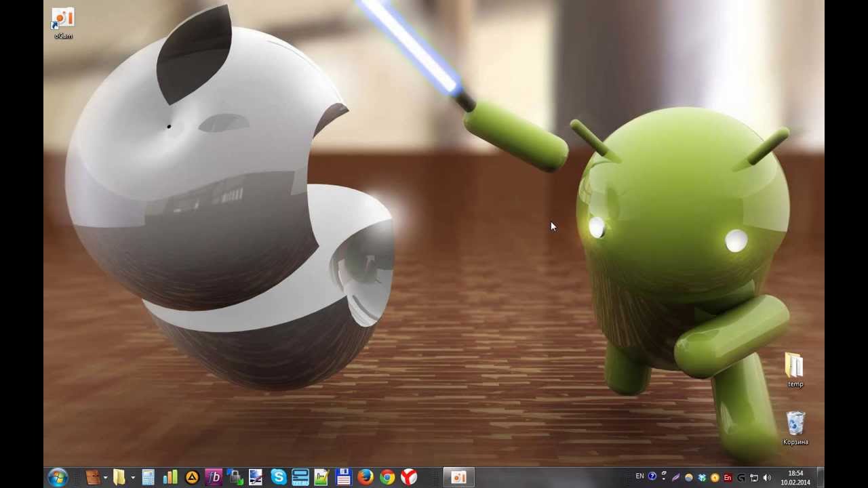
Task: Expand the dropdown arrow beside the folder icon
Action: point(132,477)
